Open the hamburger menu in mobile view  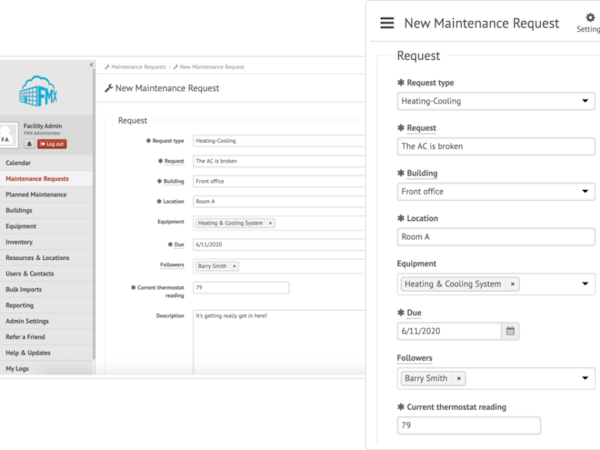[387, 23]
